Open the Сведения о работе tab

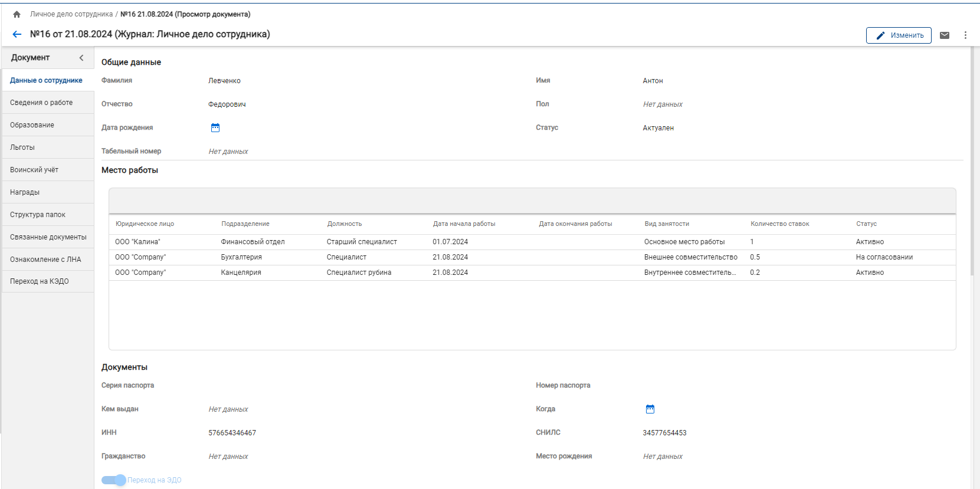click(x=41, y=103)
